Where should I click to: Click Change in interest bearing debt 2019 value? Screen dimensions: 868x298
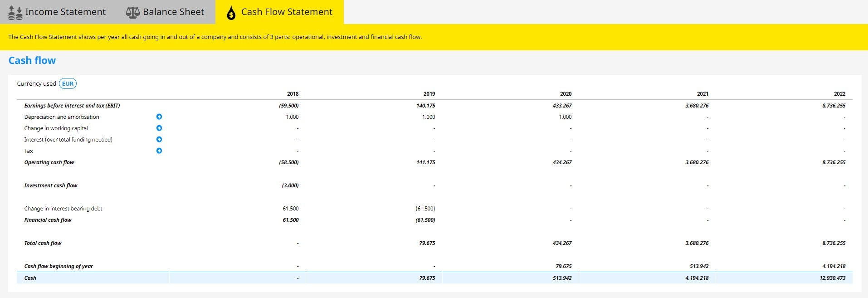tap(425, 209)
